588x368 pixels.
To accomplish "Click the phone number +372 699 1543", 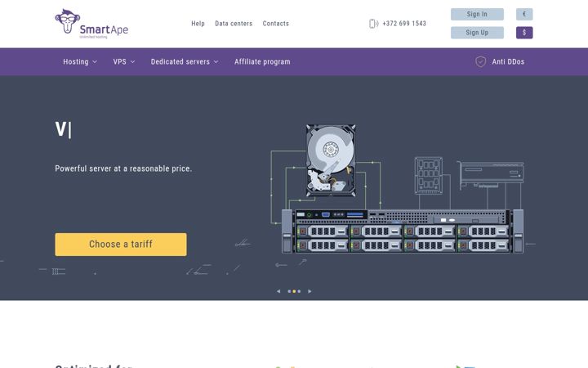I will coord(404,23).
